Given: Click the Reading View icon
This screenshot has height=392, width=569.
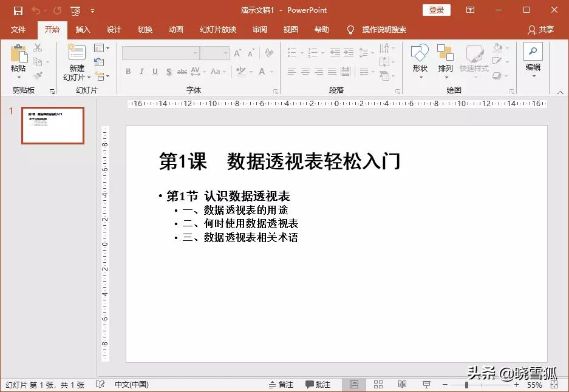Looking at the screenshot, I should (x=403, y=384).
